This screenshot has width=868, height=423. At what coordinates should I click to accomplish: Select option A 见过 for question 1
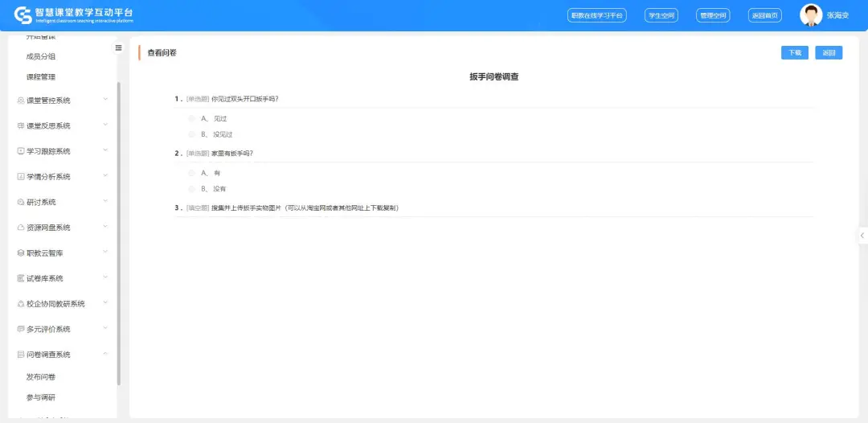pos(191,118)
